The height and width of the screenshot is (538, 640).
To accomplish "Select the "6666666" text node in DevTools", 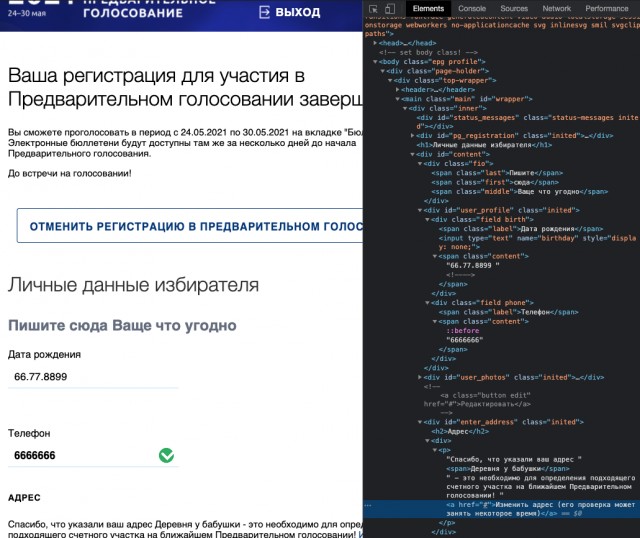I will [464, 340].
